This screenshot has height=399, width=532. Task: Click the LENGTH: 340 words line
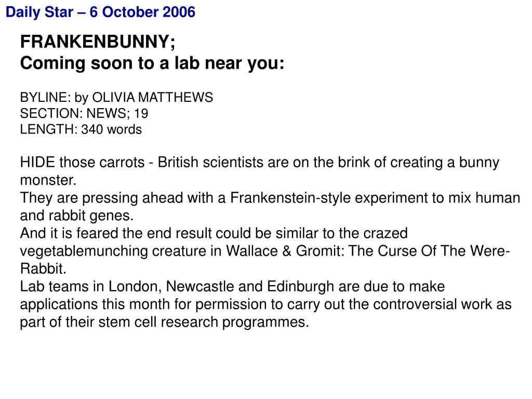81,129
